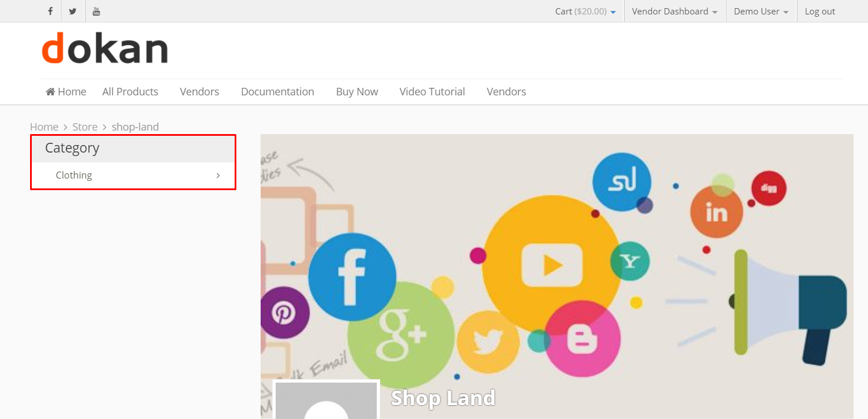Open the Twitter social link icon
Viewport: 868px width, 419px height.
point(73,12)
